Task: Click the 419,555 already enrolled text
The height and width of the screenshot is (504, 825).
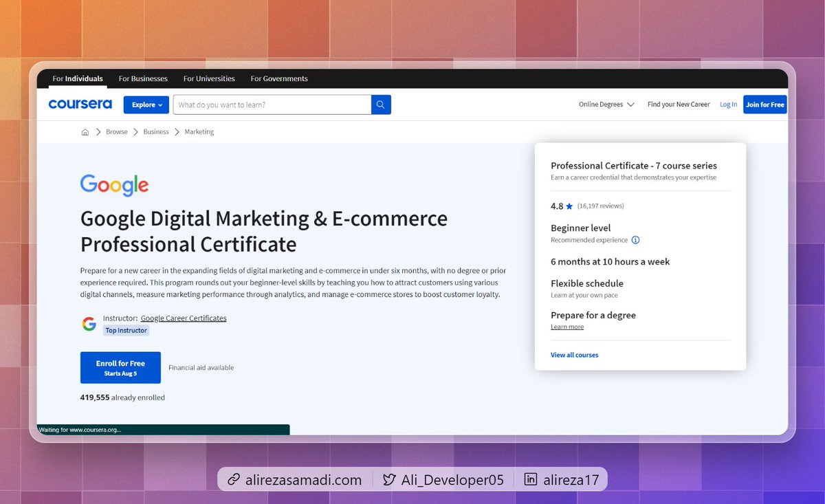Action: [122, 397]
